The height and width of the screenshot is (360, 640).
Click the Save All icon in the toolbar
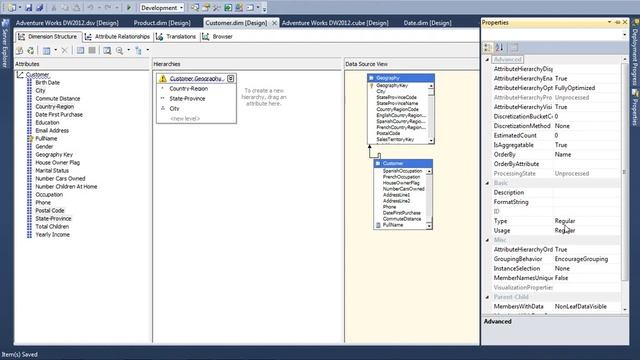40,8
